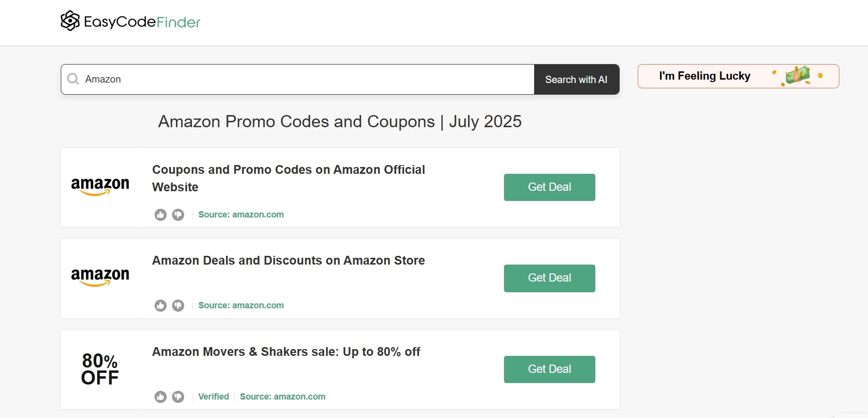Get Deal for Movers & Shakers sale
Screen dimensions: 868x418
pos(550,369)
